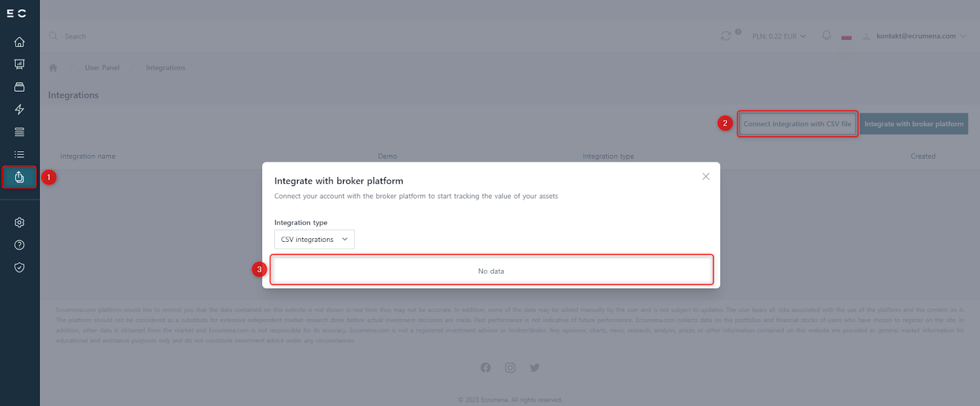Click the shield check sidebar icon
980x406 pixels.
pos(20,268)
